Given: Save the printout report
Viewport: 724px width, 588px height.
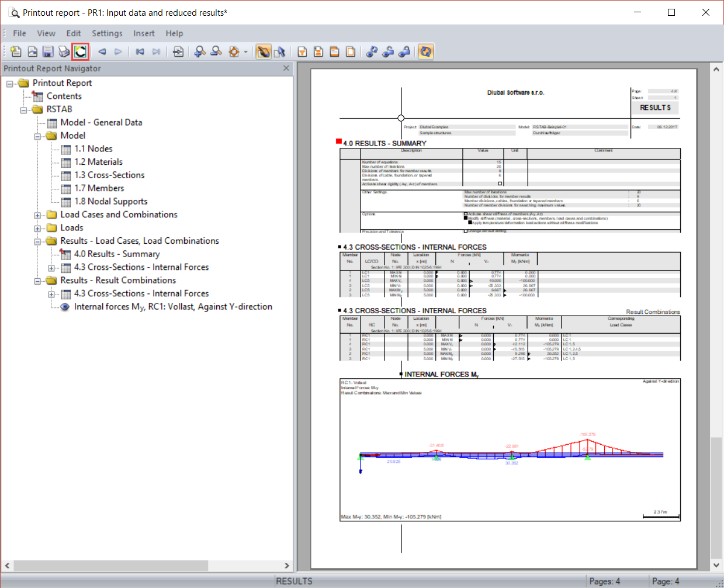Looking at the screenshot, I should point(47,51).
